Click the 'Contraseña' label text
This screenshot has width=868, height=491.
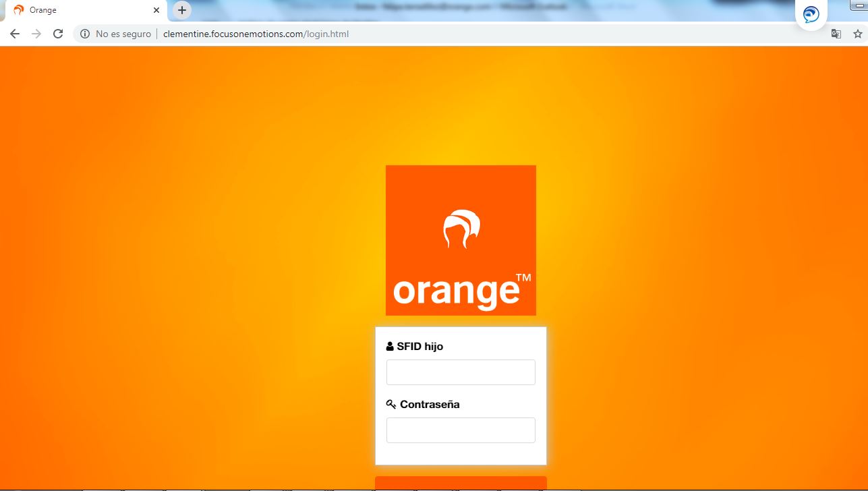click(x=430, y=405)
